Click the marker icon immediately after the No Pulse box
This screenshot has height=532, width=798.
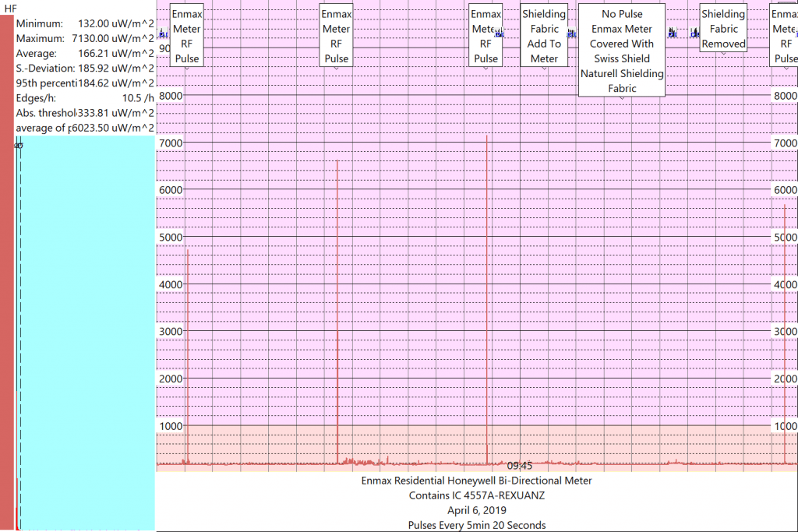(x=670, y=33)
